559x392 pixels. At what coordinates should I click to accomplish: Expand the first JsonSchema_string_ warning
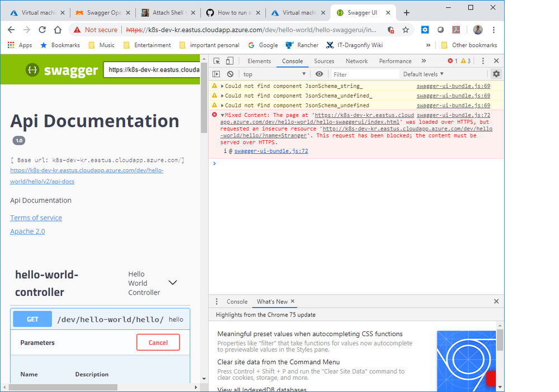click(x=223, y=86)
